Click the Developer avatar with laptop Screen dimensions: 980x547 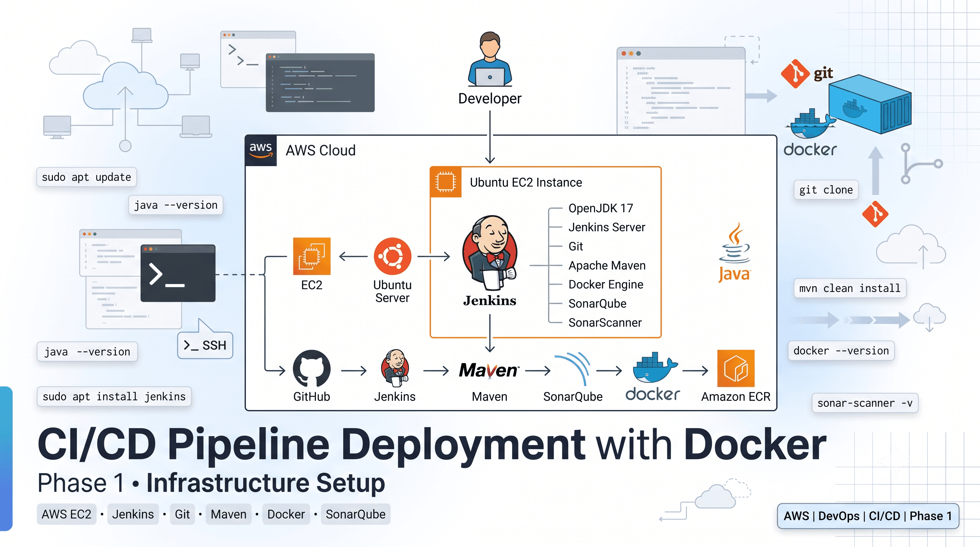click(x=490, y=59)
